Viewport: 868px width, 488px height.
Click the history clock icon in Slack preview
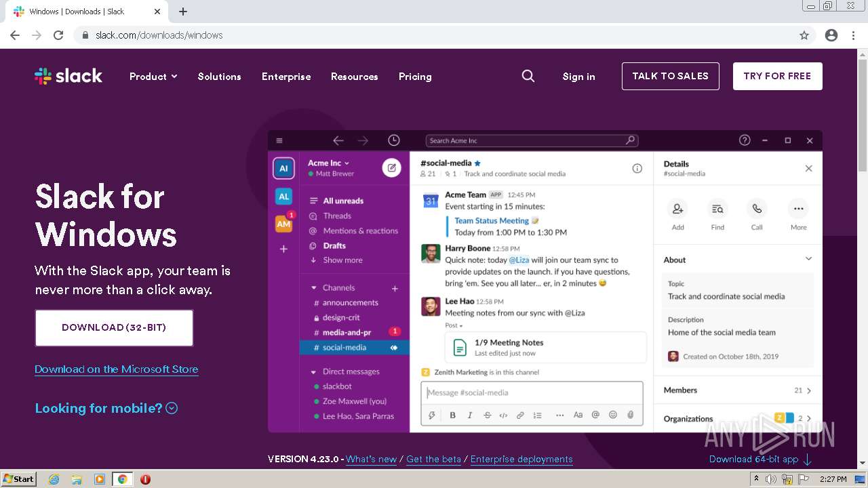coord(394,140)
